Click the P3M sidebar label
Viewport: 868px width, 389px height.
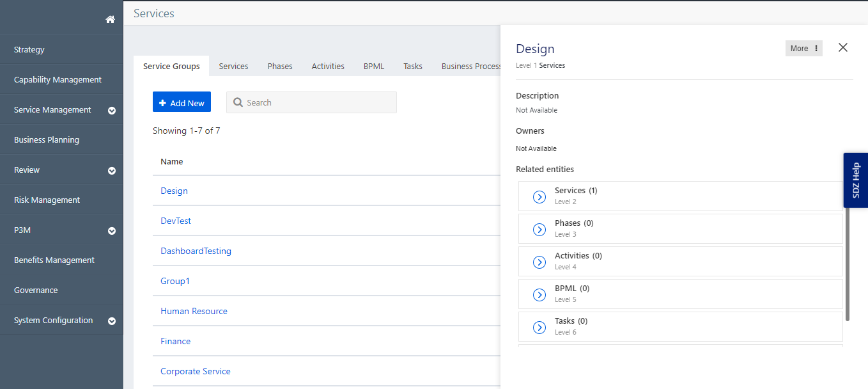pos(22,230)
